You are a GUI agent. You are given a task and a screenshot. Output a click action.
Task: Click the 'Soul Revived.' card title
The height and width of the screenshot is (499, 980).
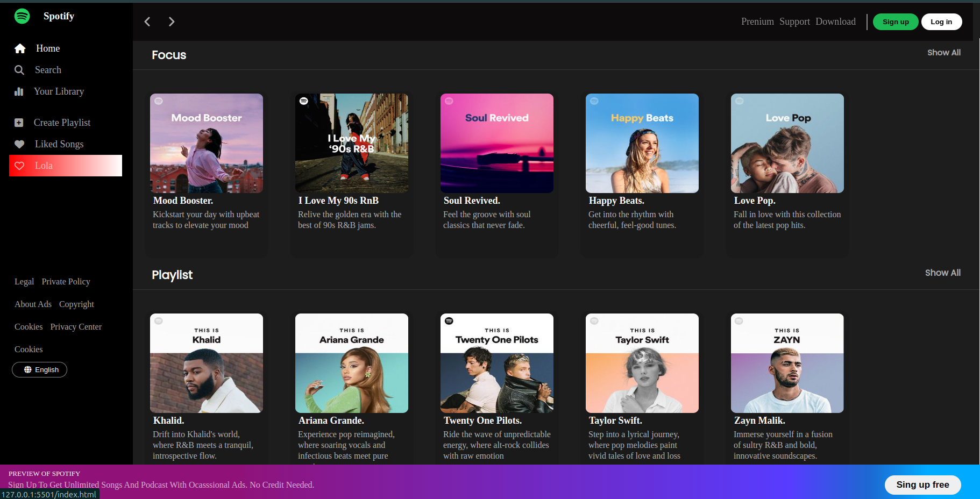pyautogui.click(x=472, y=201)
